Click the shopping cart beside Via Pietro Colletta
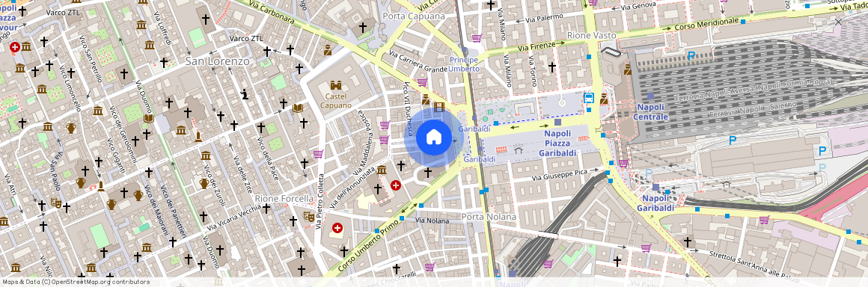Screen dimensions: 868x287 [x=318, y=154]
